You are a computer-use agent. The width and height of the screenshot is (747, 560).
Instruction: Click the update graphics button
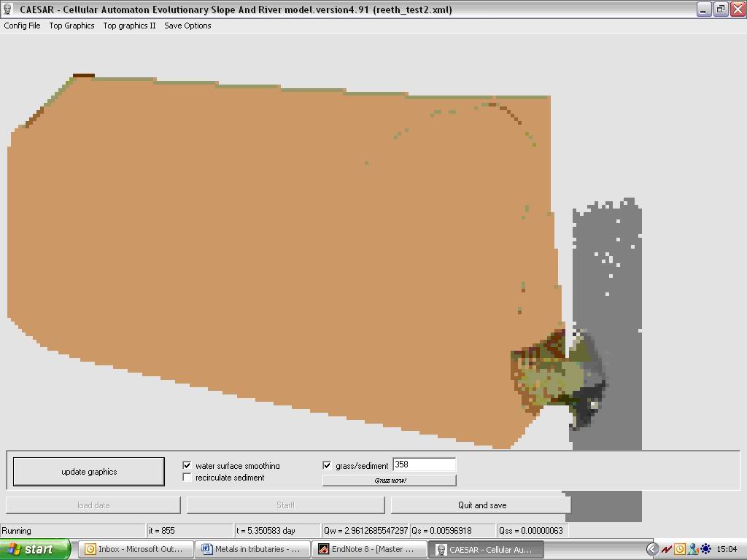(89, 472)
